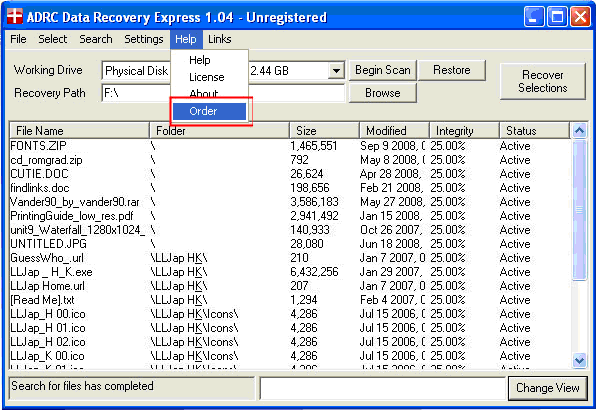
Task: Click the scroll down arrow of file list
Action: [x=579, y=360]
